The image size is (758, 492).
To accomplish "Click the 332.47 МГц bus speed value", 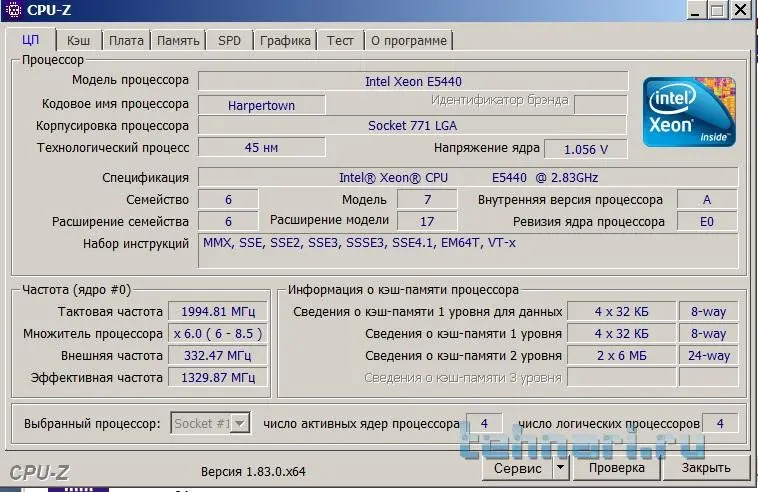I will (218, 356).
